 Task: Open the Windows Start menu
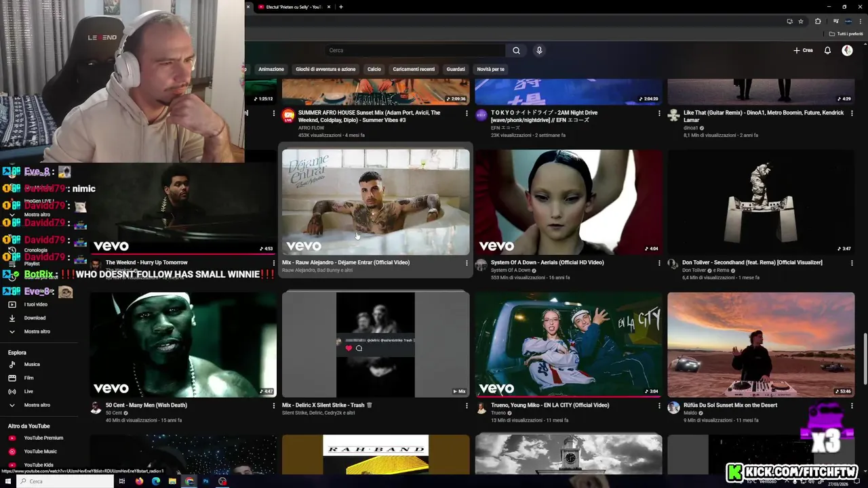7,481
